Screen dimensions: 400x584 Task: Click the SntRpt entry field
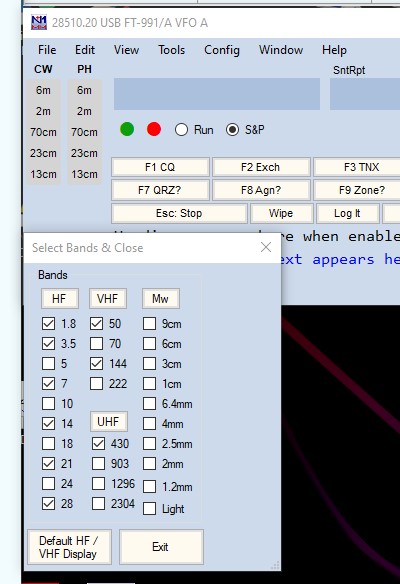[365, 94]
